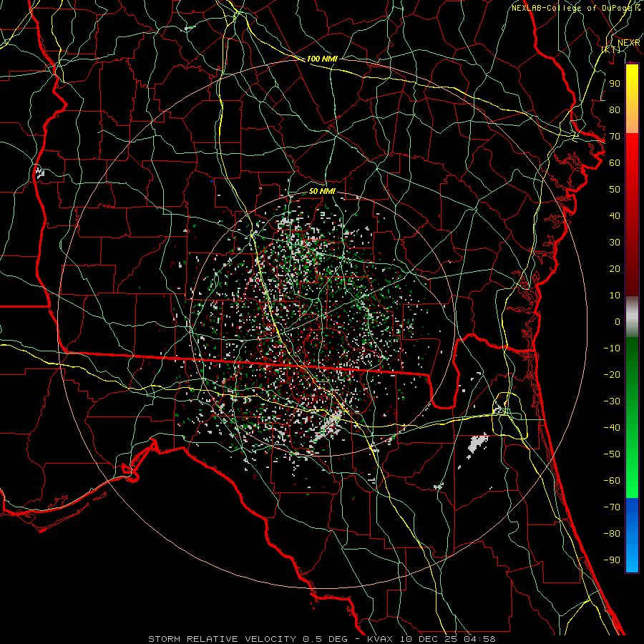
Task: Click the "-70" value on the velocity scale
Action: tap(612, 507)
